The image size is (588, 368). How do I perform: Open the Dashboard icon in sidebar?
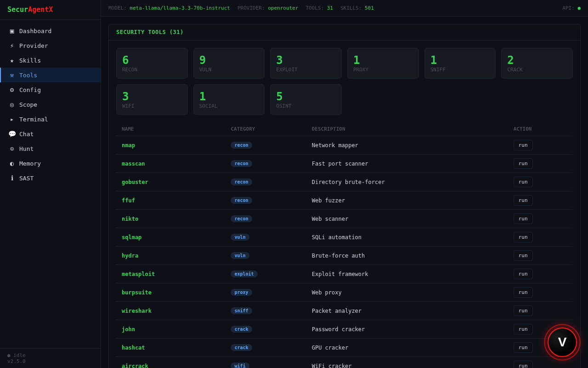[x=12, y=31]
